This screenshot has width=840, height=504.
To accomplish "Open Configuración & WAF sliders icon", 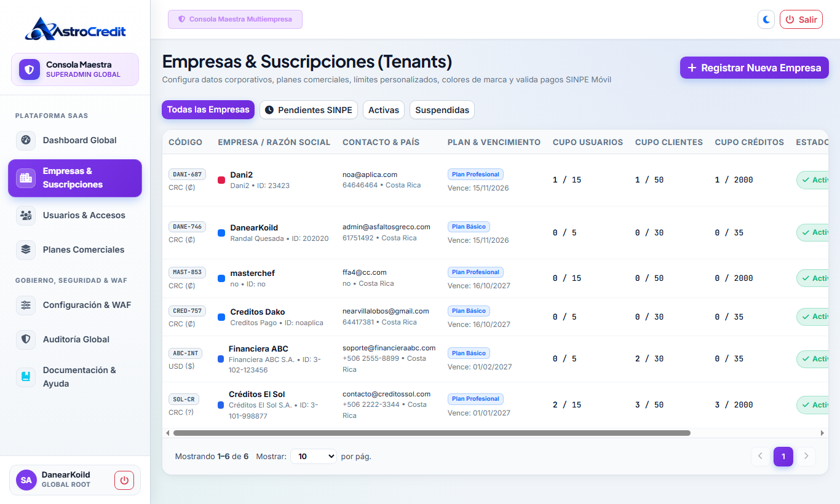I will click(26, 305).
